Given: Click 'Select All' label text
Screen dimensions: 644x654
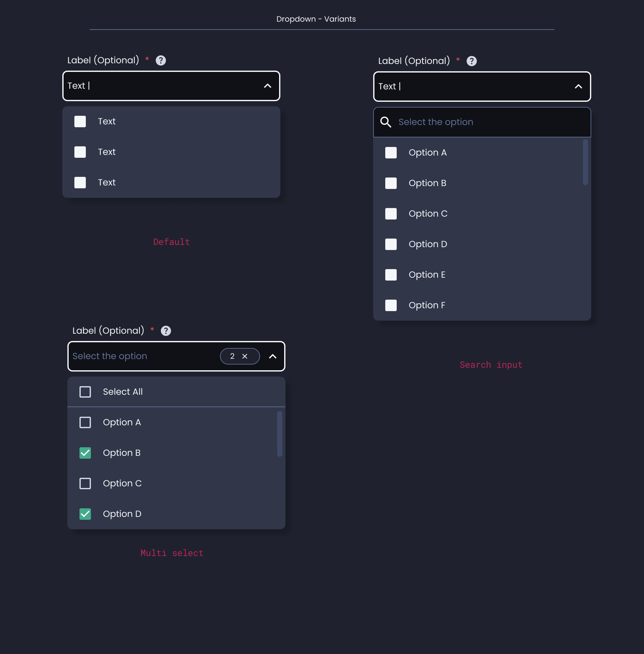Looking at the screenshot, I should click(123, 392).
